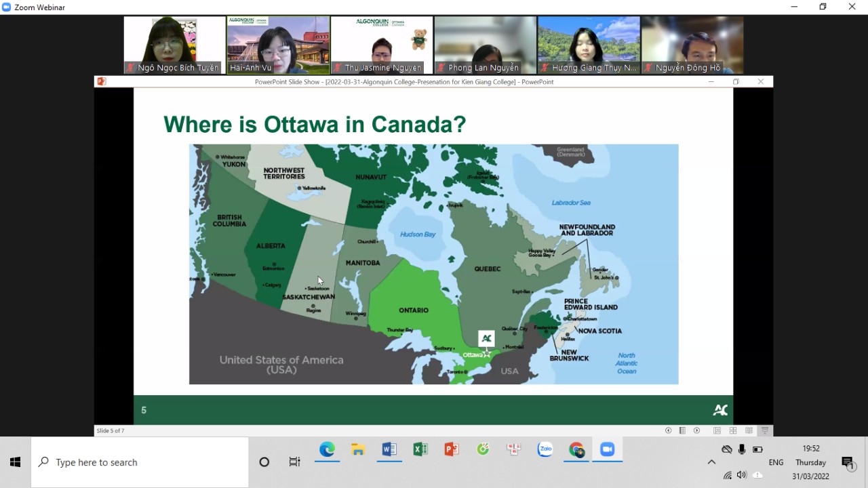Select Hai-Anh Vu's video thumbnail

(x=278, y=45)
